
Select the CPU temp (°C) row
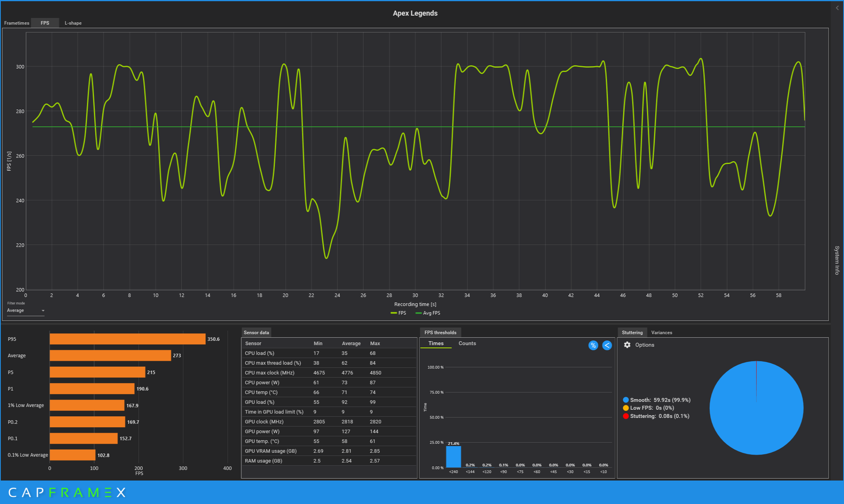pyautogui.click(x=329, y=392)
